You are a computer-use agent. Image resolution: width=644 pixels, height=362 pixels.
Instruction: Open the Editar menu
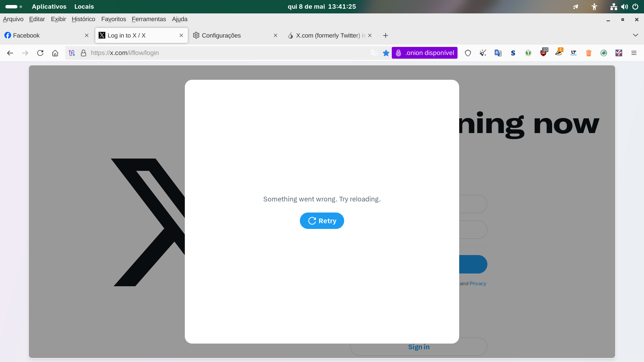point(37,19)
